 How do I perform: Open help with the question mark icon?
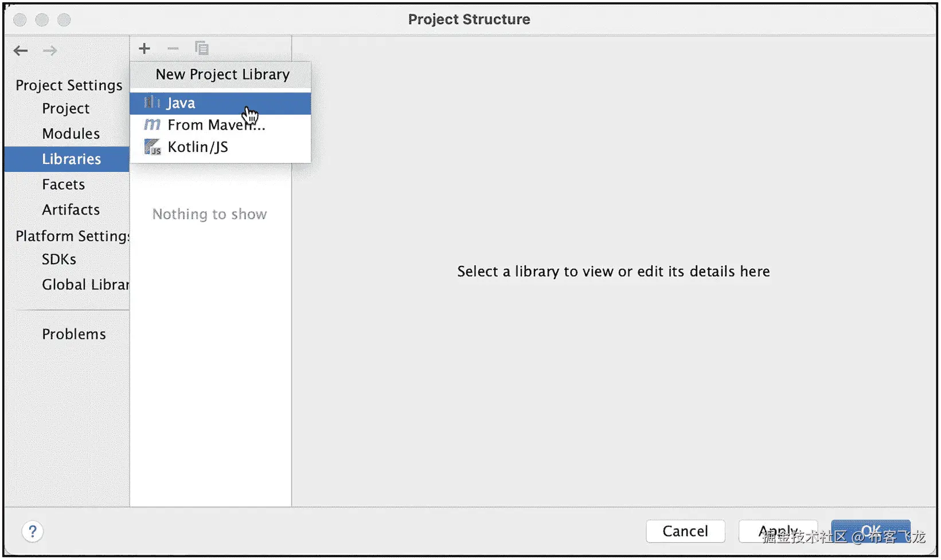click(33, 531)
